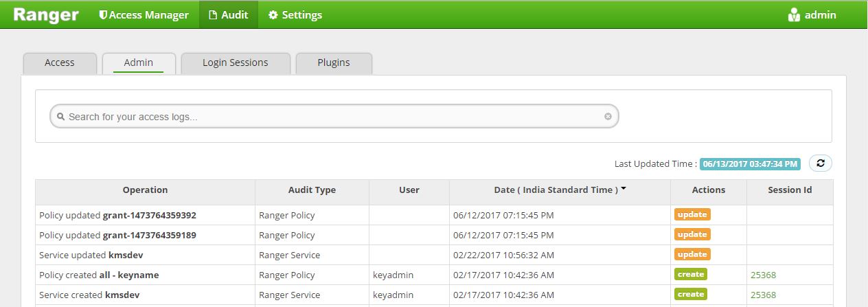Open the Audit page

229,14
